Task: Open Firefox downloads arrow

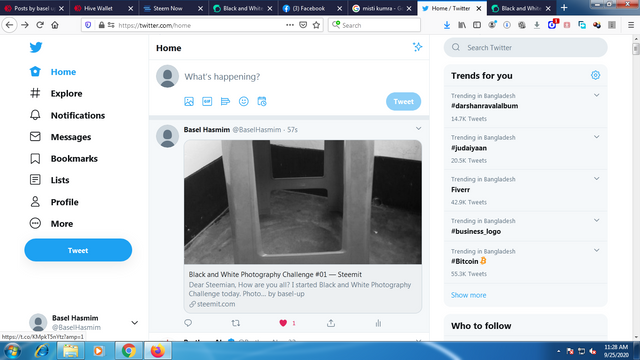Action: [x=447, y=25]
